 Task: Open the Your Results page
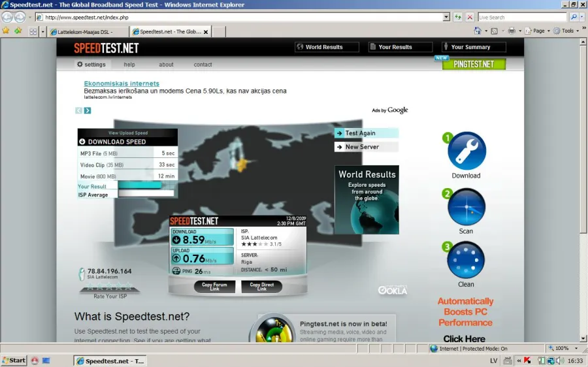point(400,47)
